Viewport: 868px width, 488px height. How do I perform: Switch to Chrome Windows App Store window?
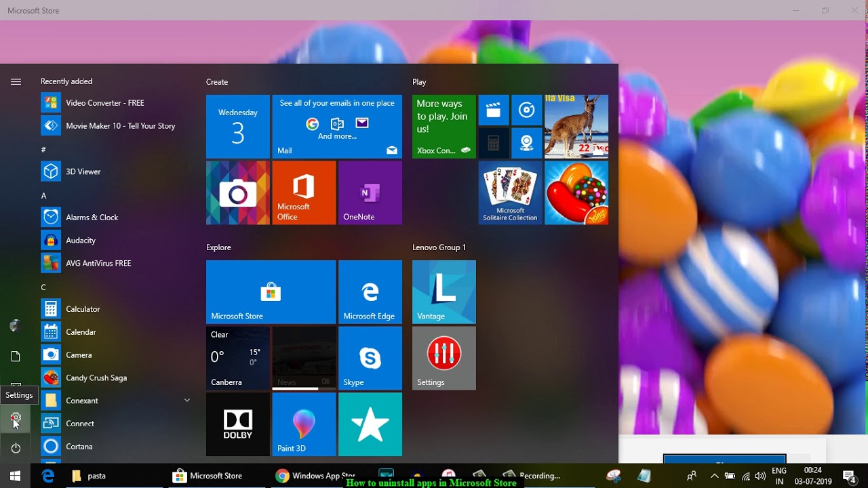[316, 476]
